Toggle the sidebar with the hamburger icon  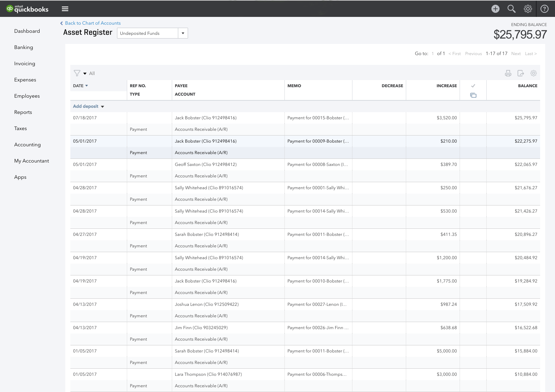pos(65,9)
